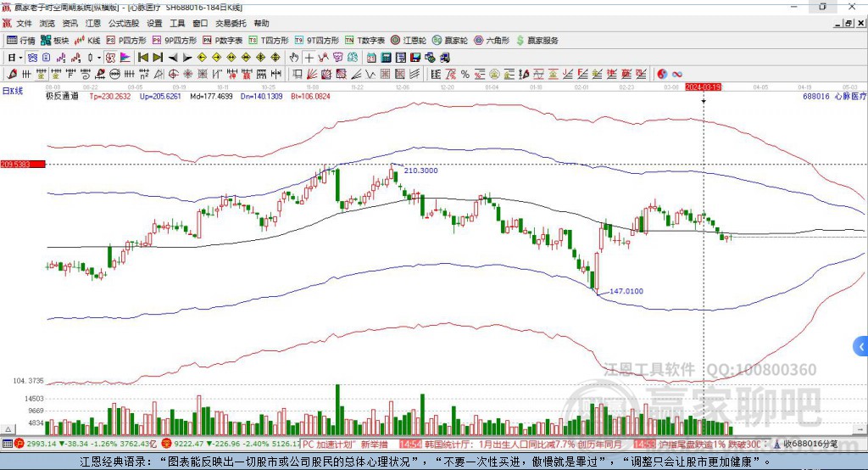Viewport: 868px width, 470px height.
Task: Select the red fan lines tool
Action: coord(312,74)
